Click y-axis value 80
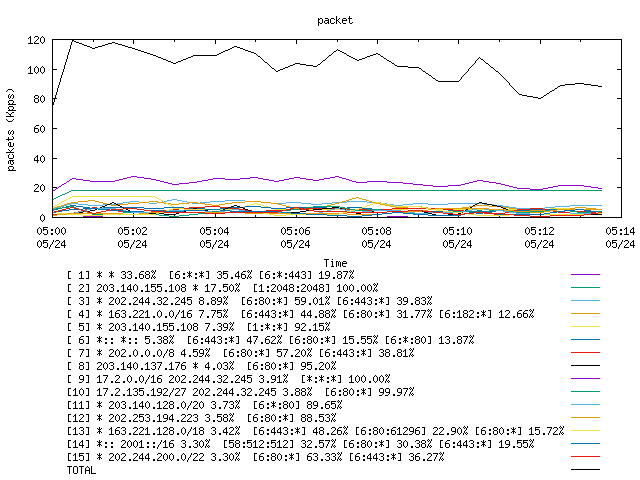Image resolution: width=640 pixels, height=480 pixels. (39, 99)
